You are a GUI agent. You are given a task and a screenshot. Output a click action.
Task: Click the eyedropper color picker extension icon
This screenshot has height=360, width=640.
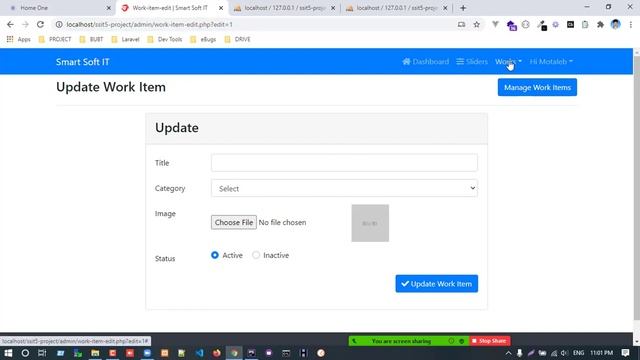click(x=542, y=25)
